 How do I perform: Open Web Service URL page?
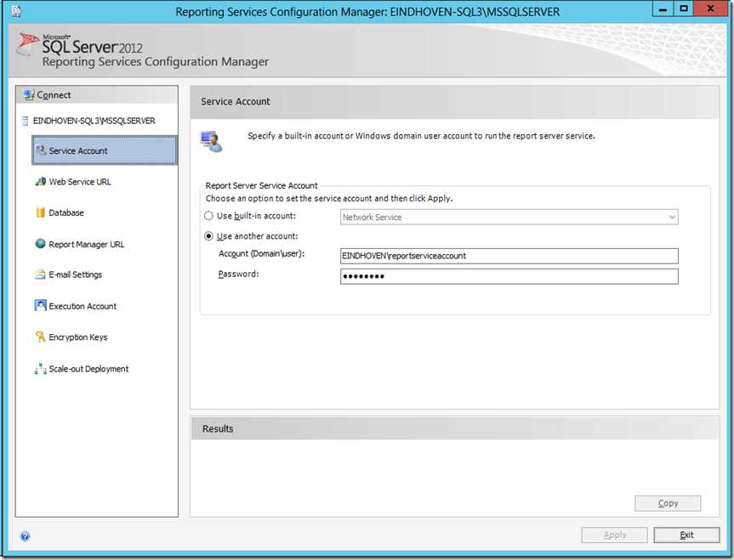click(80, 182)
